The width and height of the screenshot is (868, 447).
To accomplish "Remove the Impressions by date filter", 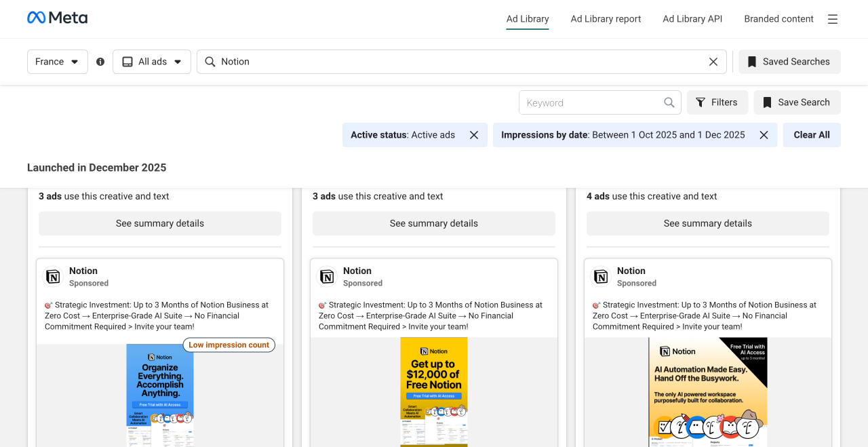I will click(x=764, y=135).
